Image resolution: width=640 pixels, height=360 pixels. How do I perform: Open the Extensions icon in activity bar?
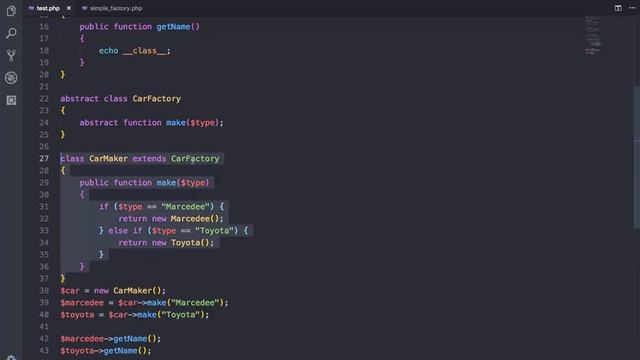pos(11,100)
